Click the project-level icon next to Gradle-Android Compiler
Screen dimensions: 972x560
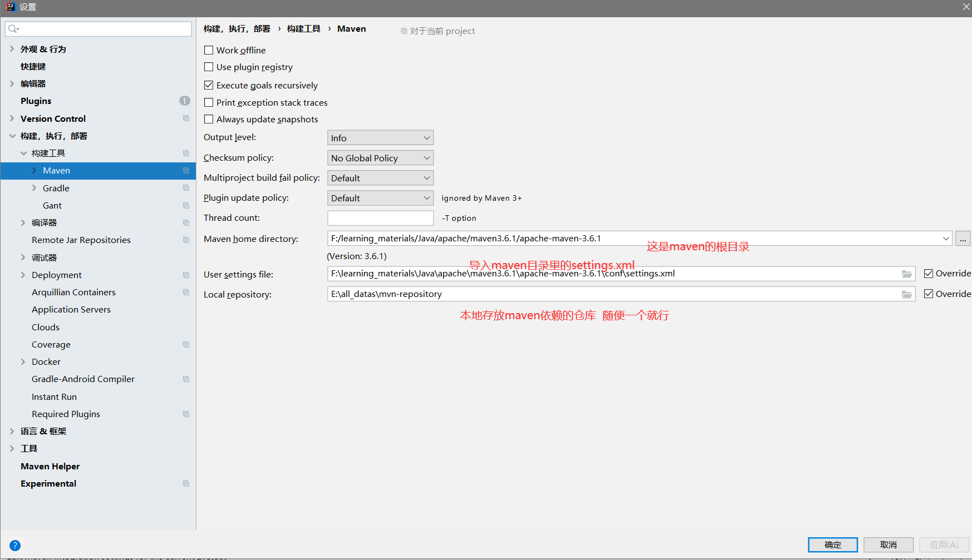click(x=186, y=379)
